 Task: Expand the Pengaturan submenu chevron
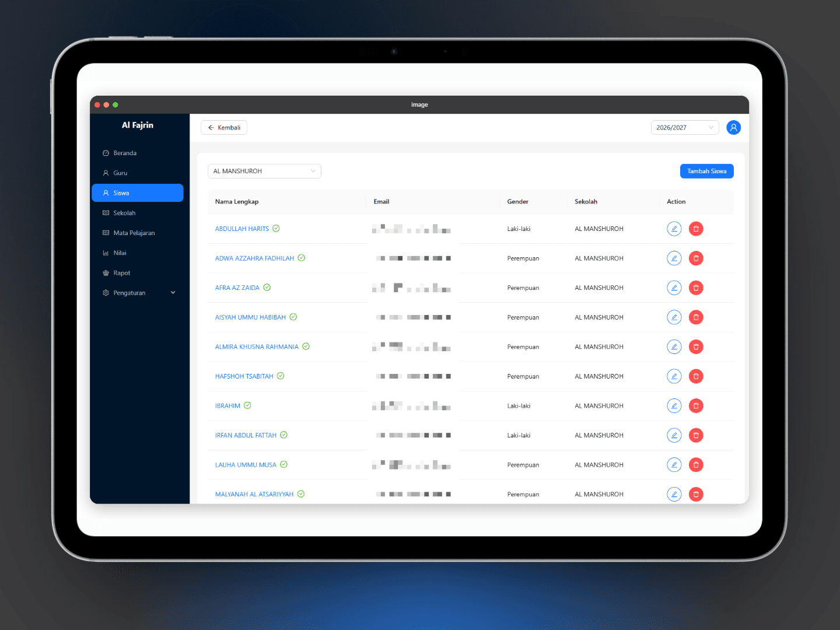(173, 293)
